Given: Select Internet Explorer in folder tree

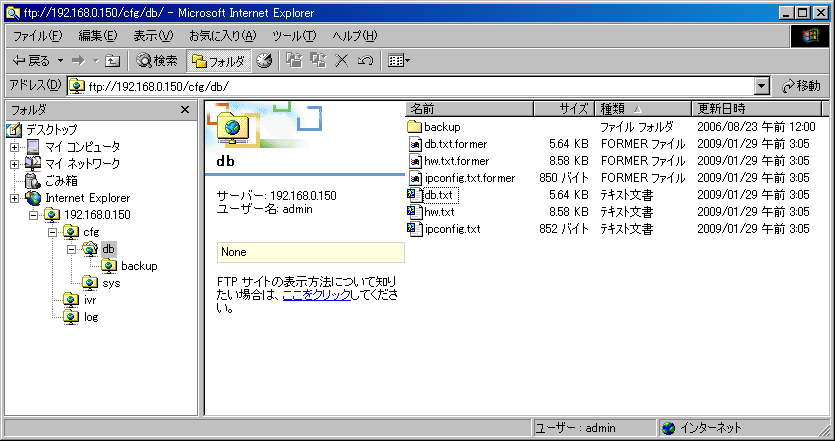Looking at the screenshot, I should coord(88,198).
